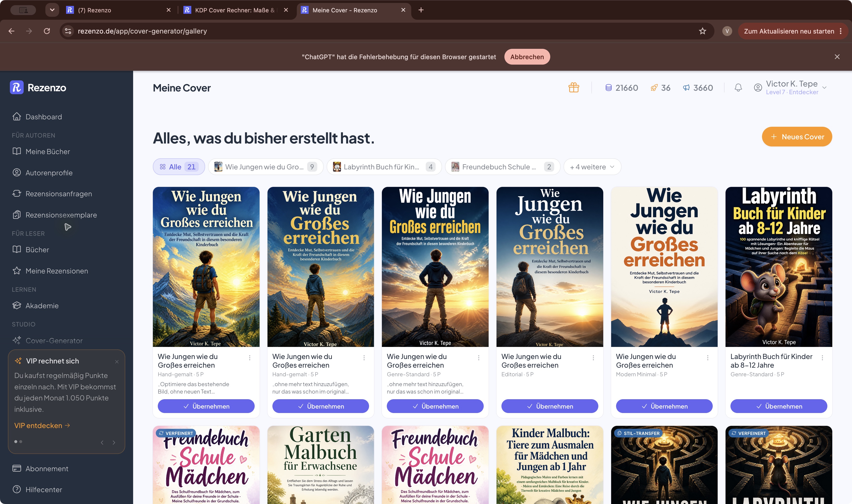Open the Rezenzo logo home link
Viewport: 852px width, 504px height.
(38, 88)
